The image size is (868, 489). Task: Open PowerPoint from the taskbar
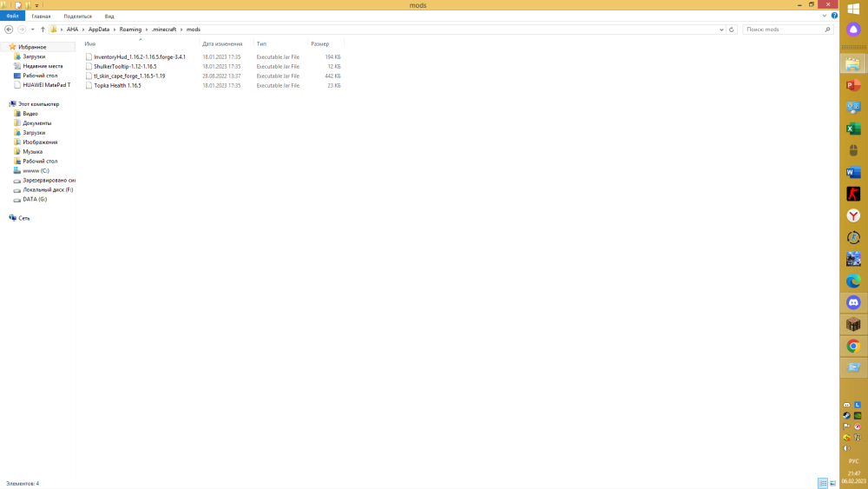[853, 86]
